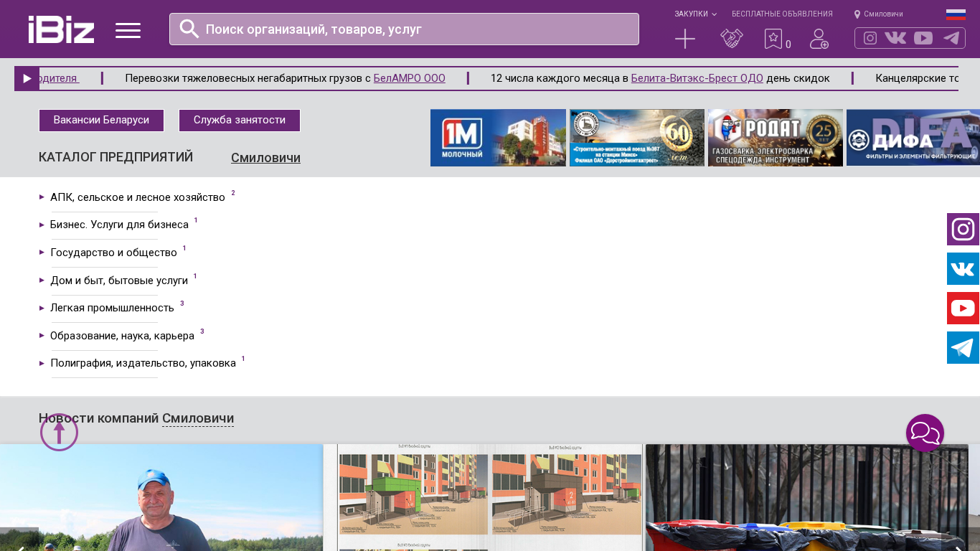Screen dimensions: 980x551
Task: Click the Russian flag language icon
Action: [x=956, y=14]
